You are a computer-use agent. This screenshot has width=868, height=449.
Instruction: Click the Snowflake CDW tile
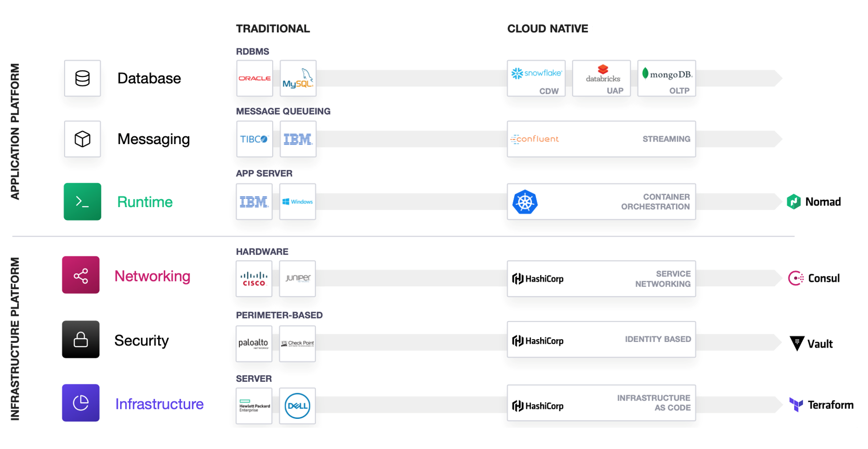pyautogui.click(x=537, y=78)
